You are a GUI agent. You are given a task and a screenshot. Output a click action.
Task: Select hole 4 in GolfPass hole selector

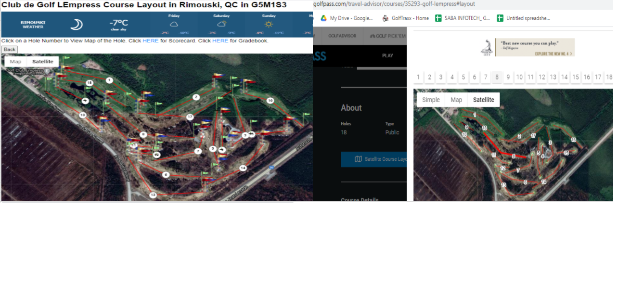coord(452,77)
